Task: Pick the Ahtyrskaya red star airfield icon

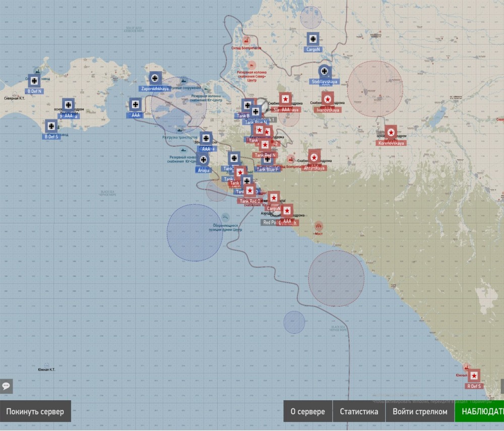Action: [314, 157]
